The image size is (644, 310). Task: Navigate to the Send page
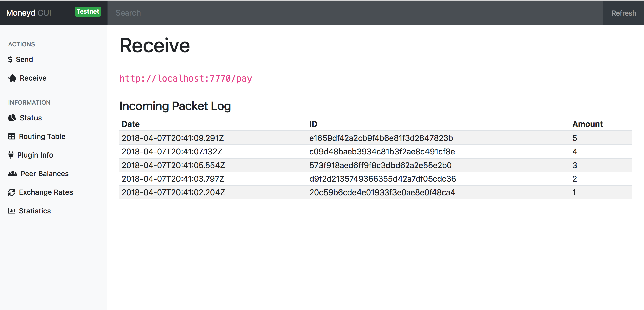[24, 59]
